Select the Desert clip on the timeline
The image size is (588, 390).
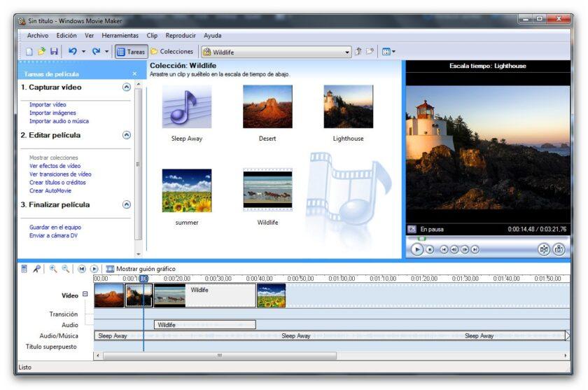(109, 295)
